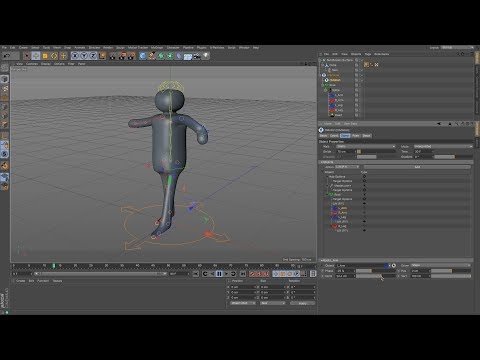This screenshot has width=480, height=360.
Task: Select Head object in the tree
Action: pos(338,115)
